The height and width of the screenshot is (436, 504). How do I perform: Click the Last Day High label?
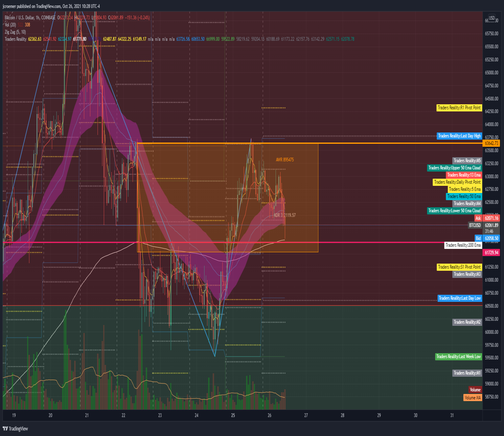point(459,136)
